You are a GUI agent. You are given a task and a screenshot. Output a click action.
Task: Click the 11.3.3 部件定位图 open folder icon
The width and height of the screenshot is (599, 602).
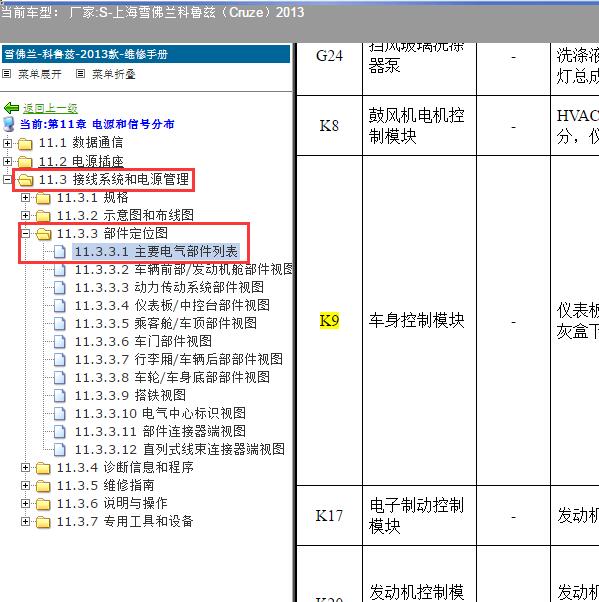pos(43,234)
